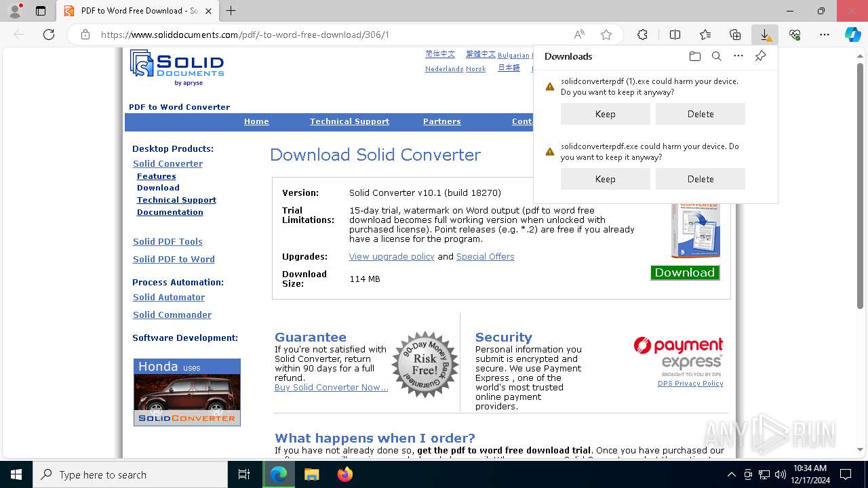Image resolution: width=868 pixels, height=488 pixels.
Task: Open Settings and more ellipsis menu
Action: pos(825,35)
